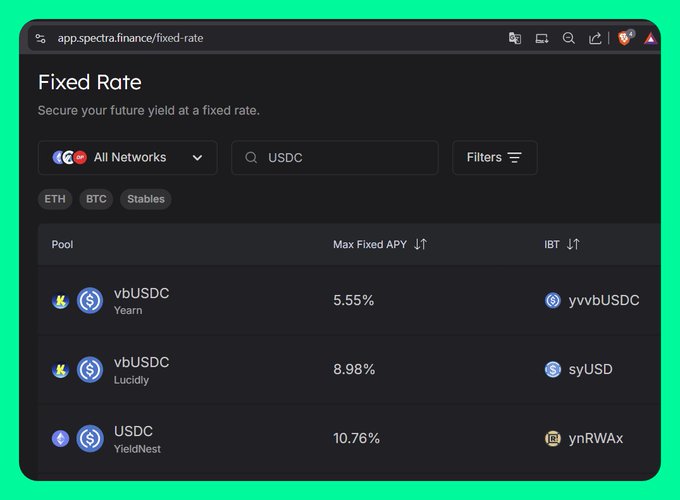Click the Yearn protocol label

pos(128,310)
